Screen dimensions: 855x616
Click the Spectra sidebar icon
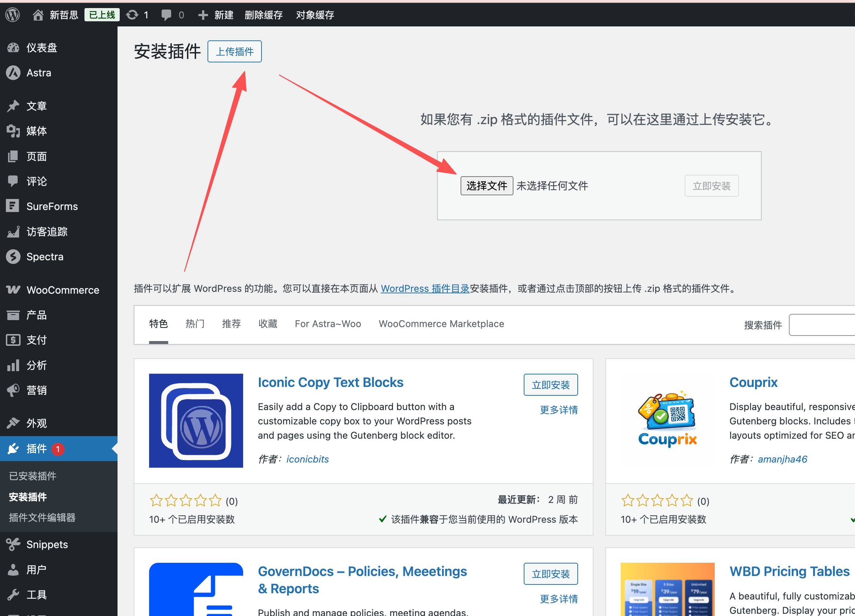(x=13, y=257)
